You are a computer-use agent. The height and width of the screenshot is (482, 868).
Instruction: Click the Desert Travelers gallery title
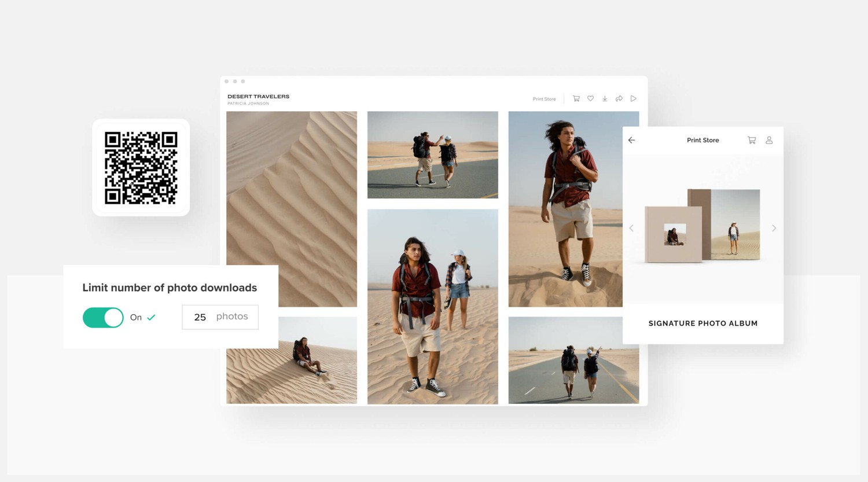click(258, 97)
